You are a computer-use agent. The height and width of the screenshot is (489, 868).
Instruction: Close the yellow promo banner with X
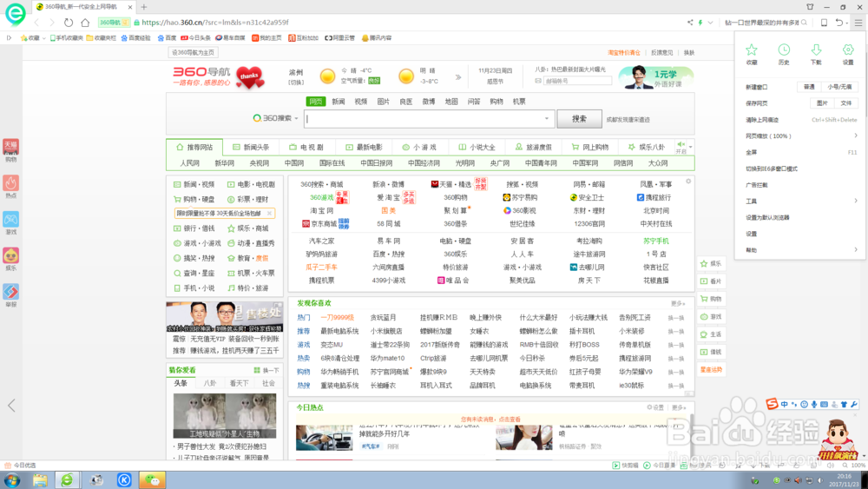270,213
